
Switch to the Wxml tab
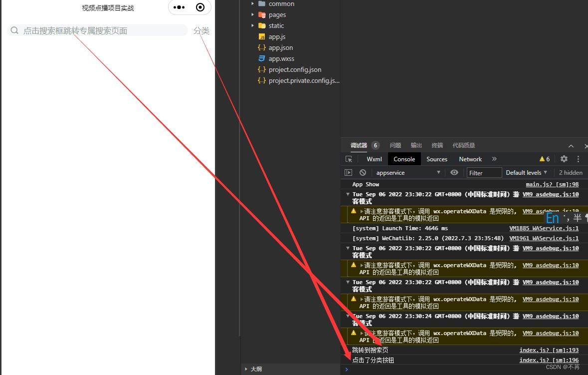tap(374, 159)
